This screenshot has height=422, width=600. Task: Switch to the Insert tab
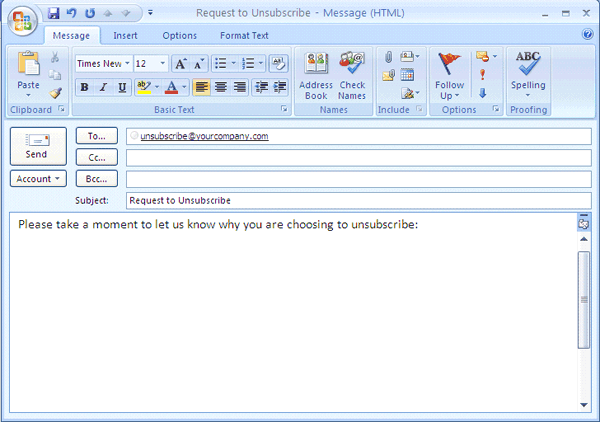[125, 35]
